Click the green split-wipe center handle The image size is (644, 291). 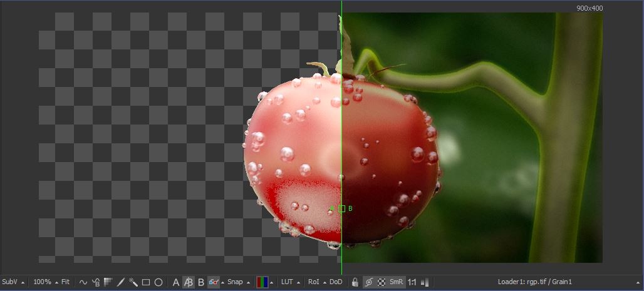341,208
